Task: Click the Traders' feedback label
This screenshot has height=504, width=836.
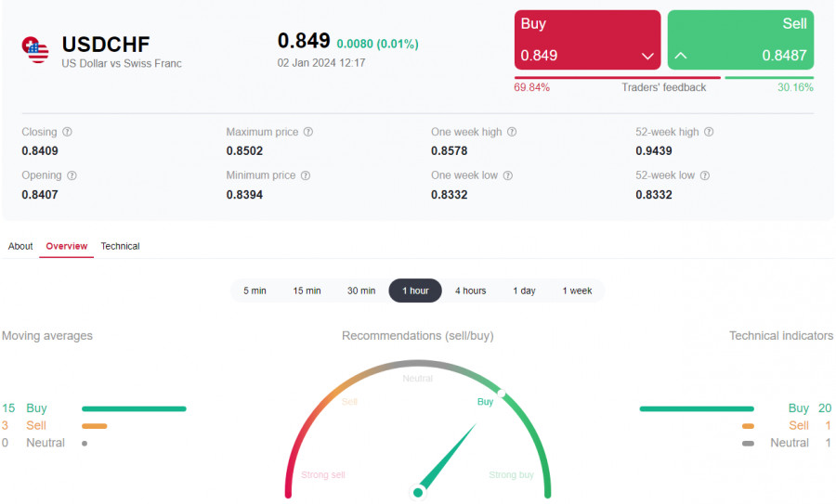Action: pos(664,87)
